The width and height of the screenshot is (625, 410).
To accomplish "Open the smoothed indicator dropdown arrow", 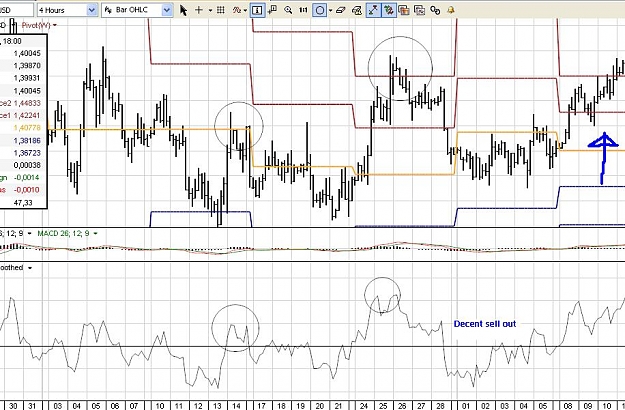I will pos(29,268).
